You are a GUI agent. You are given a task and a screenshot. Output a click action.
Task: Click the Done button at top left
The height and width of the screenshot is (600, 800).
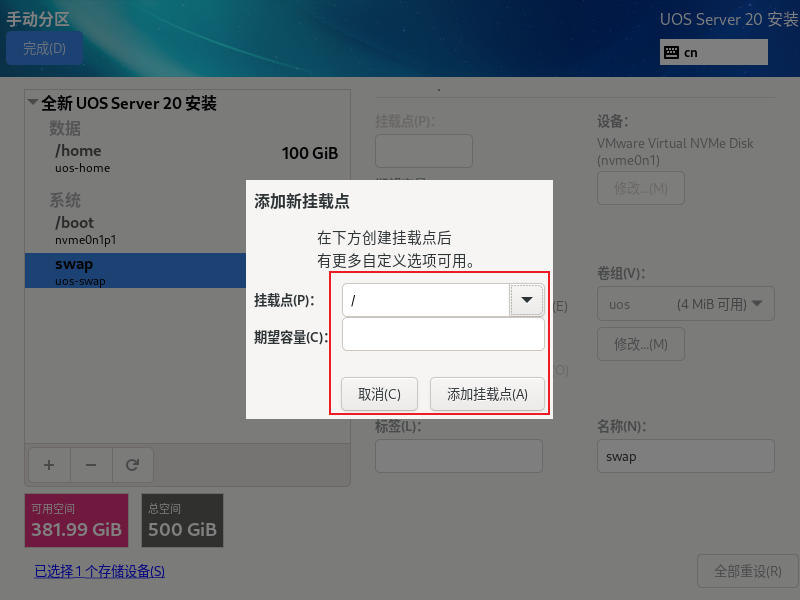44,48
